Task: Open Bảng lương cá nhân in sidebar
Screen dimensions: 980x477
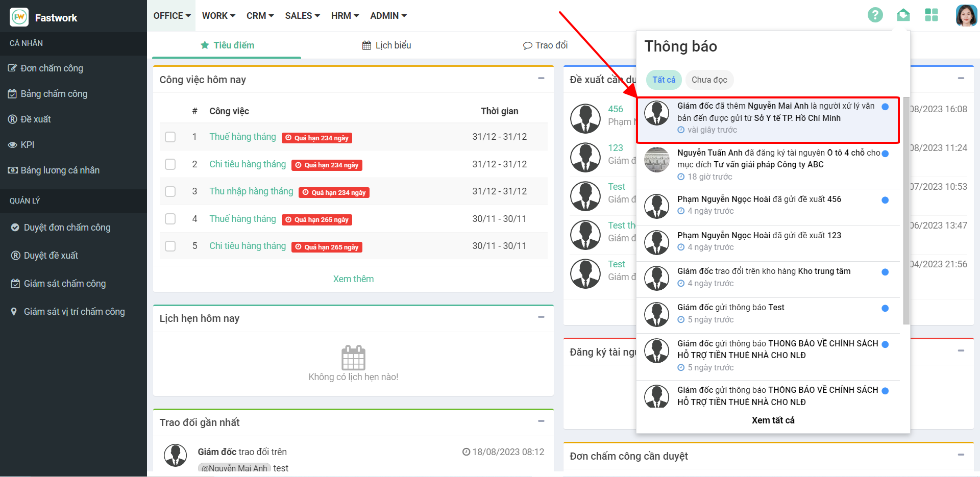Action: [x=60, y=170]
